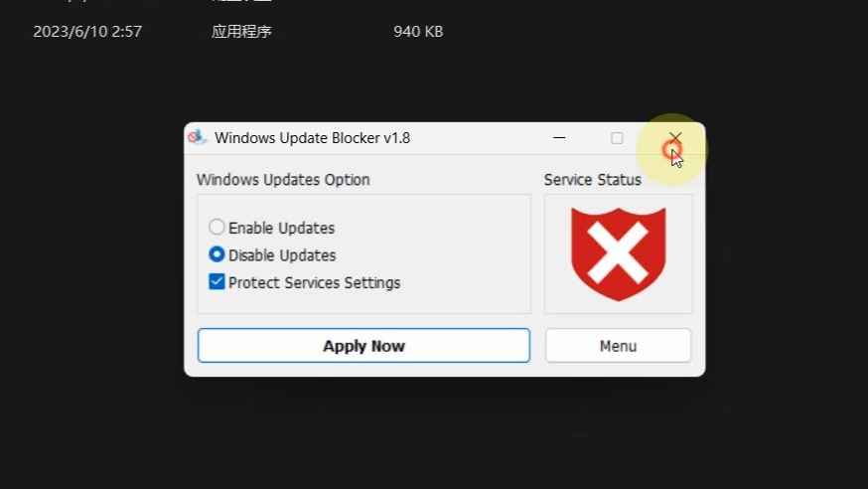Click the Windows Update Blocker v1.8 title text
Viewport: 868px width, 489px height.
pos(312,138)
